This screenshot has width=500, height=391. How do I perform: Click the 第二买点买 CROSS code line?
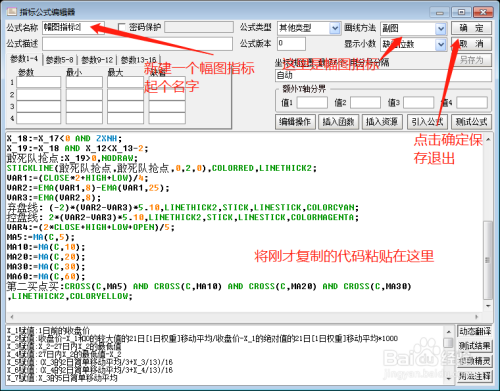209,286
